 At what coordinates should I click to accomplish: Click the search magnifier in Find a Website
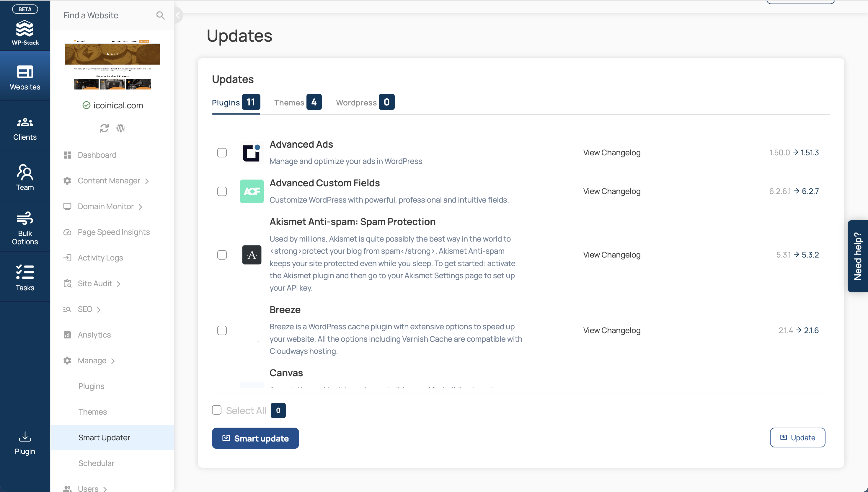coord(160,15)
